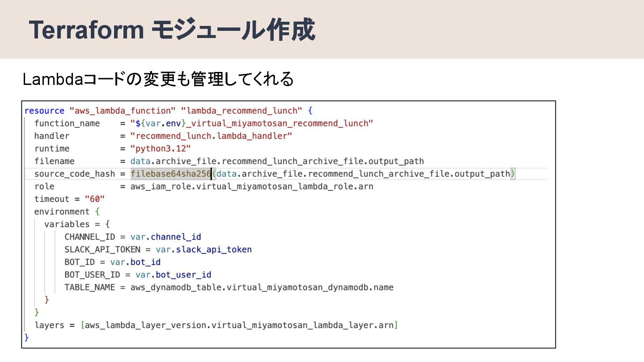
Task: Click the 'handler' attribute name
Action: [x=52, y=135]
